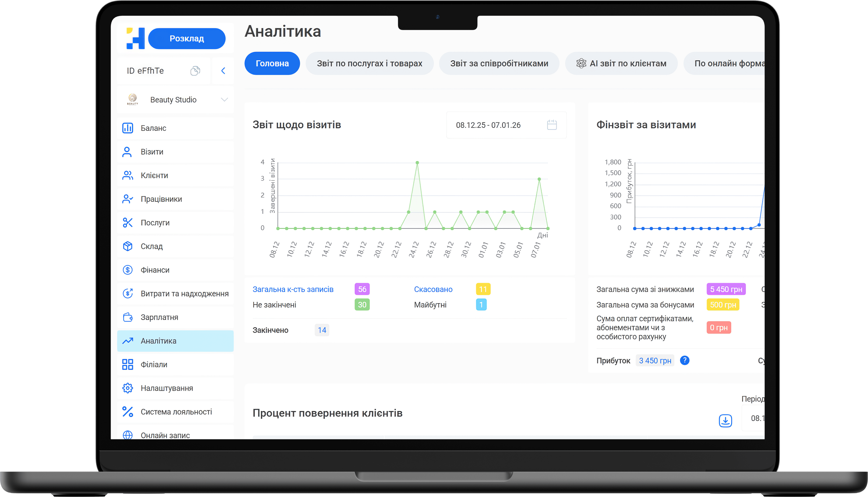Viewport: 868px width, 497px height.
Task: Click the Склад box icon
Action: (128, 246)
